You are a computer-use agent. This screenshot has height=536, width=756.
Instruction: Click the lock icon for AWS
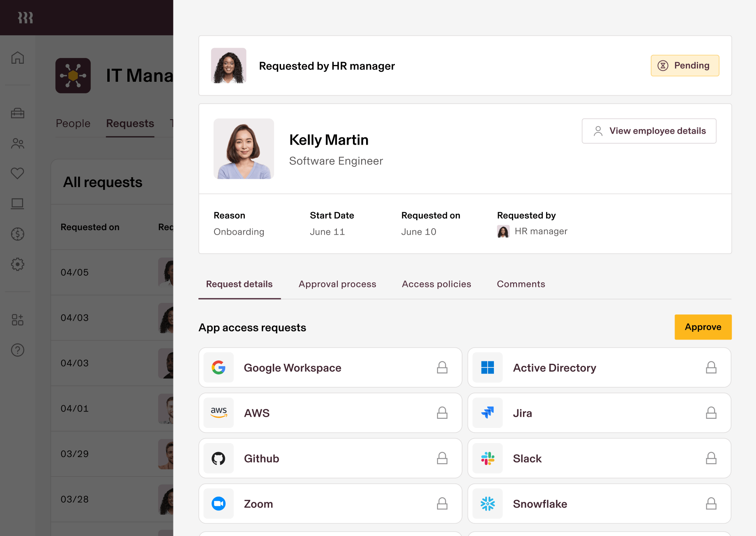442,413
